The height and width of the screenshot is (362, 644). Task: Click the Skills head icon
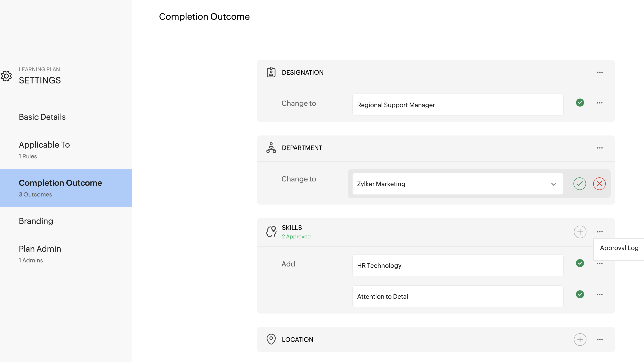tap(271, 231)
